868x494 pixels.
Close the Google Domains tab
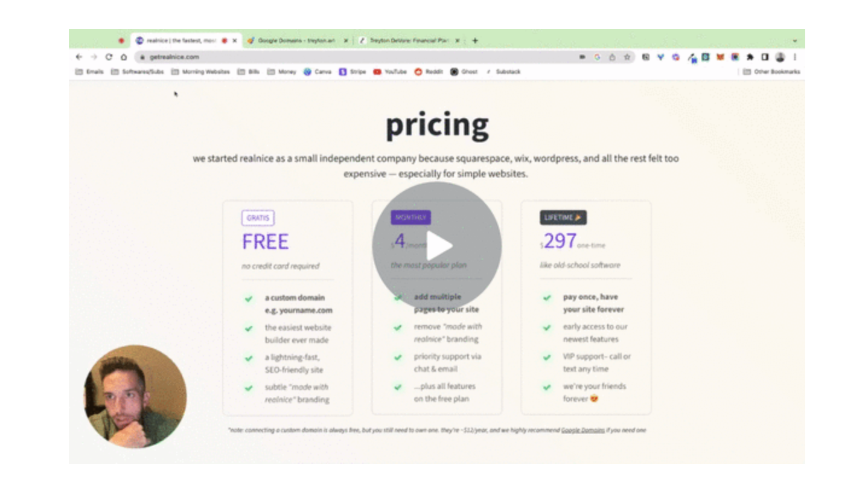[x=346, y=40]
